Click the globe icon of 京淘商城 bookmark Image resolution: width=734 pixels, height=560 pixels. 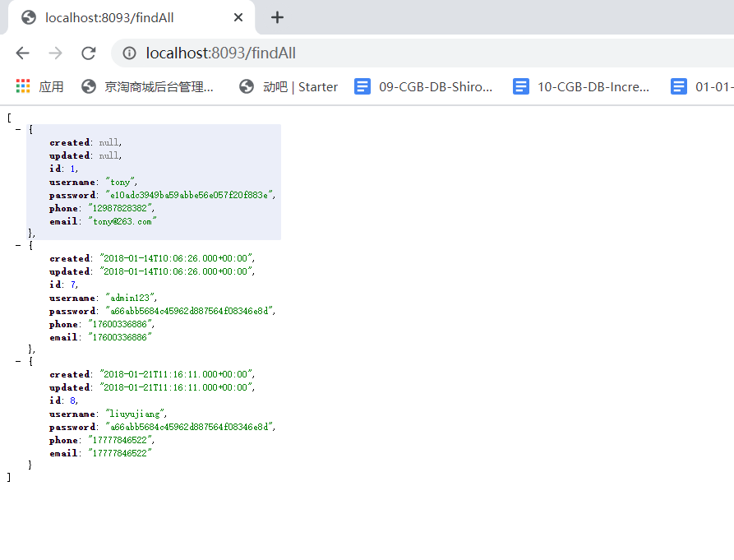coord(89,86)
